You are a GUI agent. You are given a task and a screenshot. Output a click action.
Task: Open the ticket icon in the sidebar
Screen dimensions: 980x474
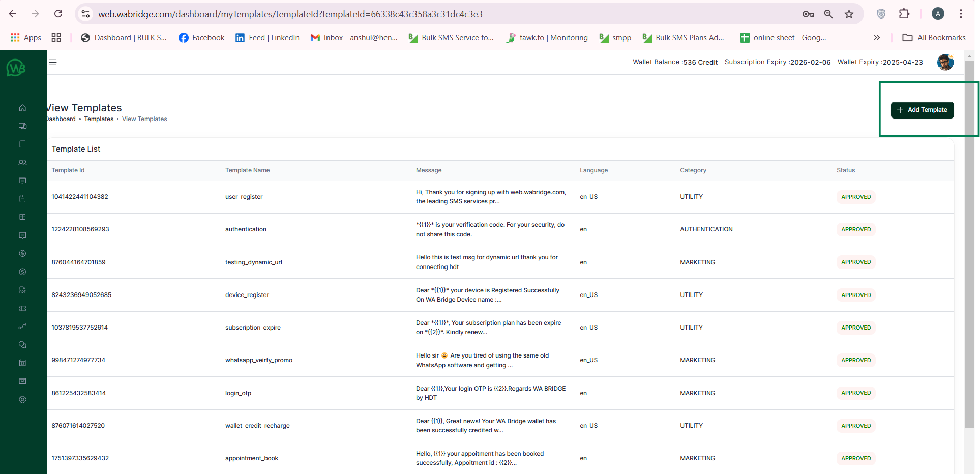22,308
